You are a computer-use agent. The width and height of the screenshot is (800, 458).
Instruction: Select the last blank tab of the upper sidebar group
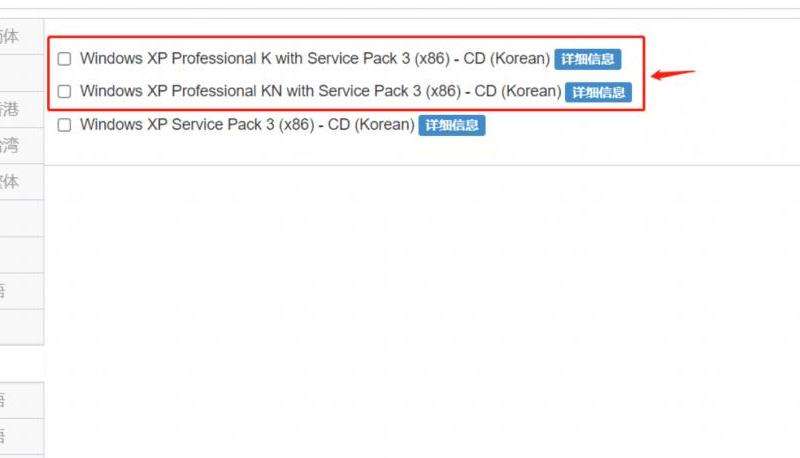(21, 327)
